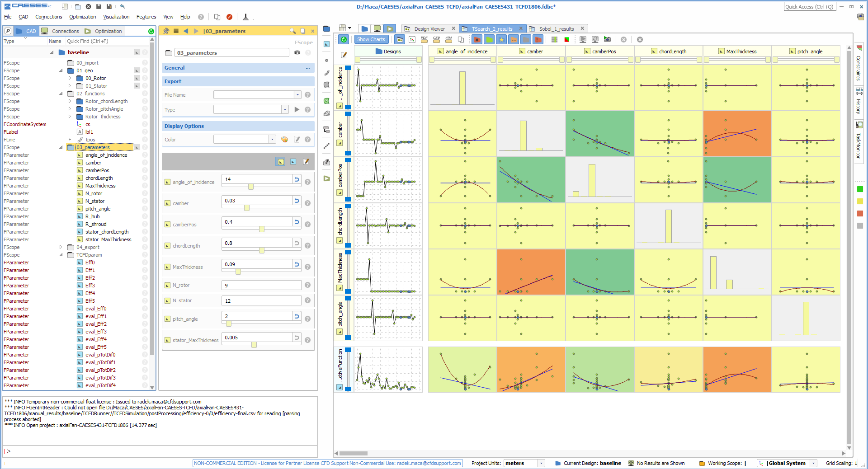Click the undo arrow in title toolbar
Screen dimensions: 868x469
[122, 6]
